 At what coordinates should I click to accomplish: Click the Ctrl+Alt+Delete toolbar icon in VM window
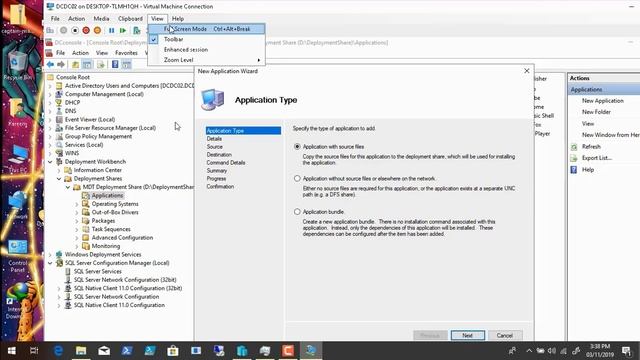[50, 31]
